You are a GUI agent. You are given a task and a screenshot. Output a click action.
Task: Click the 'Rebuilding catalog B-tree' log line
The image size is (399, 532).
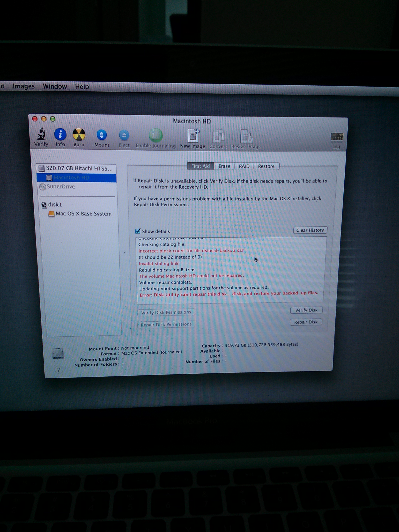[167, 270]
